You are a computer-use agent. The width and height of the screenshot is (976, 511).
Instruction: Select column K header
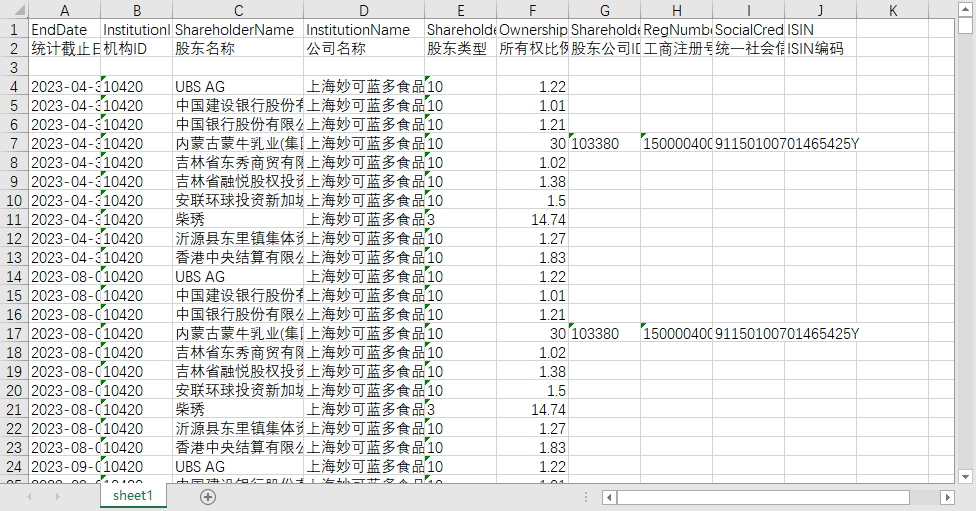893,10
